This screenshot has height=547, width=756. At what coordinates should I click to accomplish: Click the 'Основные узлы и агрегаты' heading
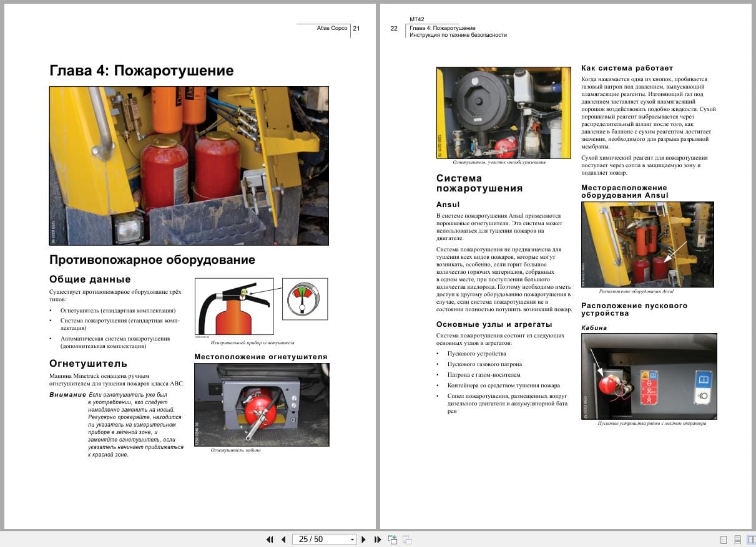(x=494, y=324)
